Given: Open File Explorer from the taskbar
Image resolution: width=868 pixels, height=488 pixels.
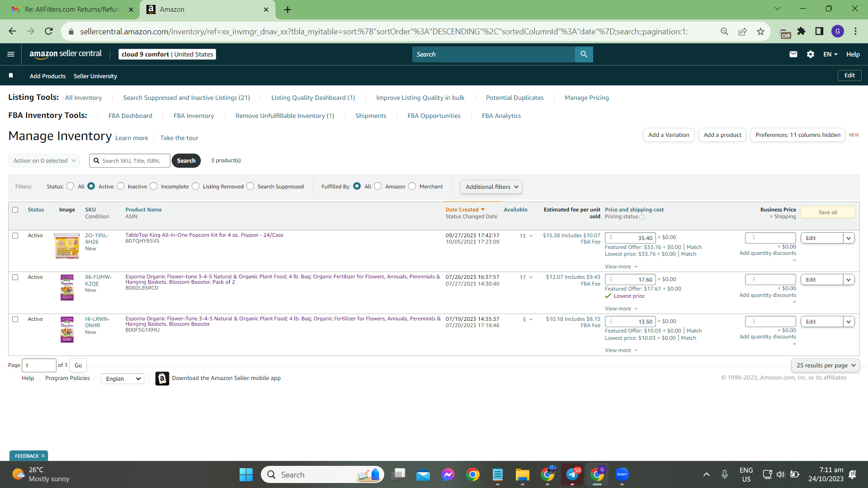Looking at the screenshot, I should pyautogui.click(x=522, y=474).
